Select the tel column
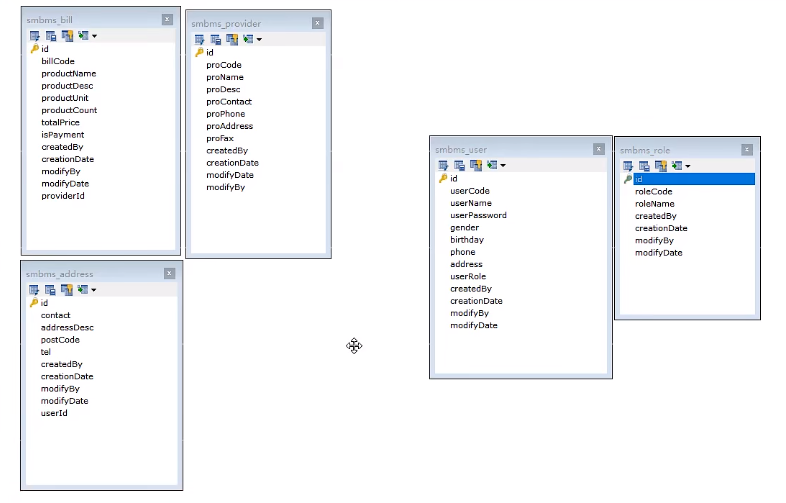This screenshot has height=503, width=786. [46, 352]
